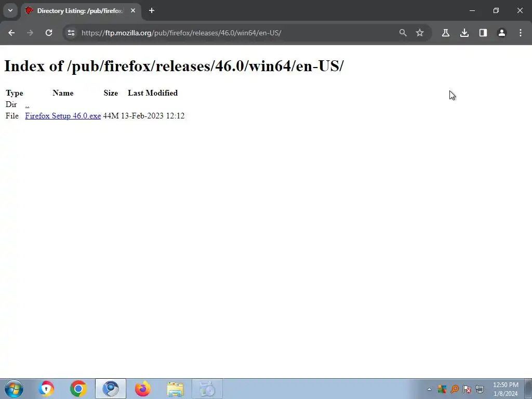Open the tab search dropdown arrow
The width and height of the screenshot is (532, 399).
10,10
